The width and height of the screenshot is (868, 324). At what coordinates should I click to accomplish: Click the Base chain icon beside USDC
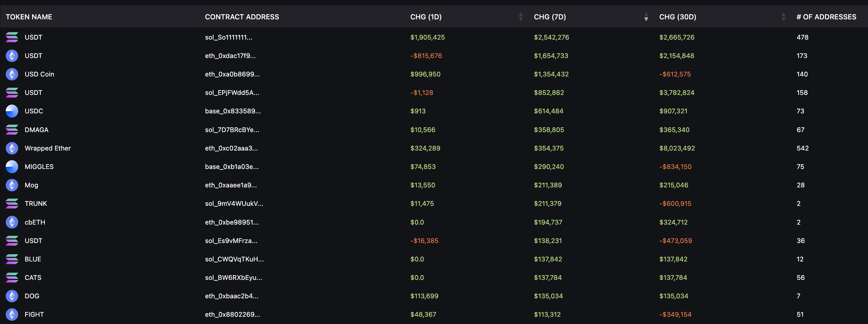point(12,111)
